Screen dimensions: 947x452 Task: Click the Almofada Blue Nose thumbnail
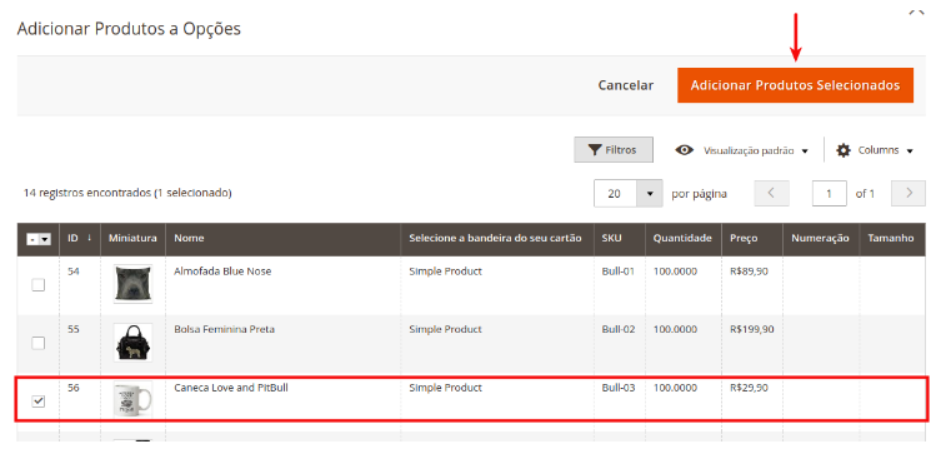coord(132,285)
